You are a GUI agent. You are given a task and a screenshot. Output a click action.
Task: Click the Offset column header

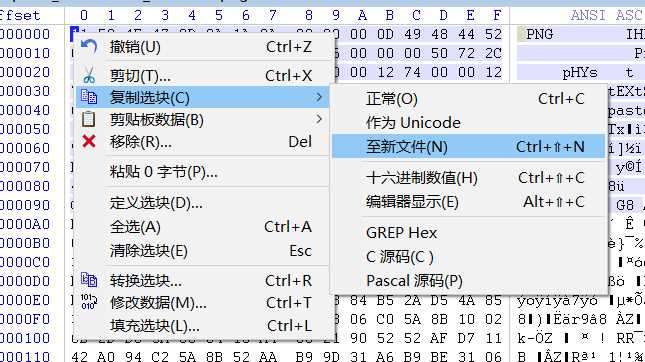coord(20,15)
